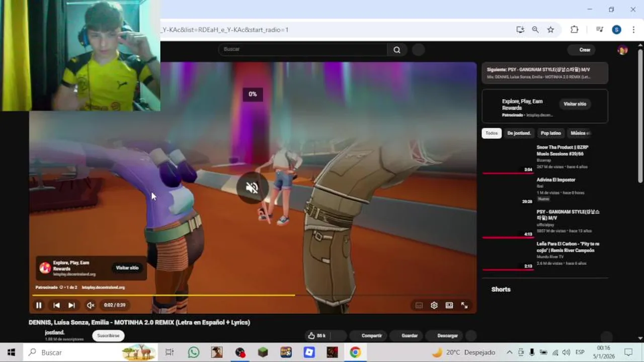Open WhatsApp from the taskbar

click(194, 352)
